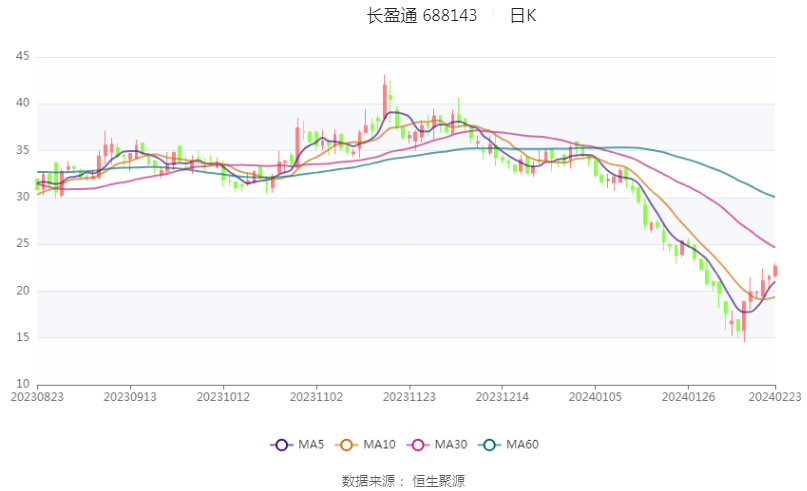Hide the MA10 line via its label
This screenshot has height=491, width=807.
(x=379, y=445)
